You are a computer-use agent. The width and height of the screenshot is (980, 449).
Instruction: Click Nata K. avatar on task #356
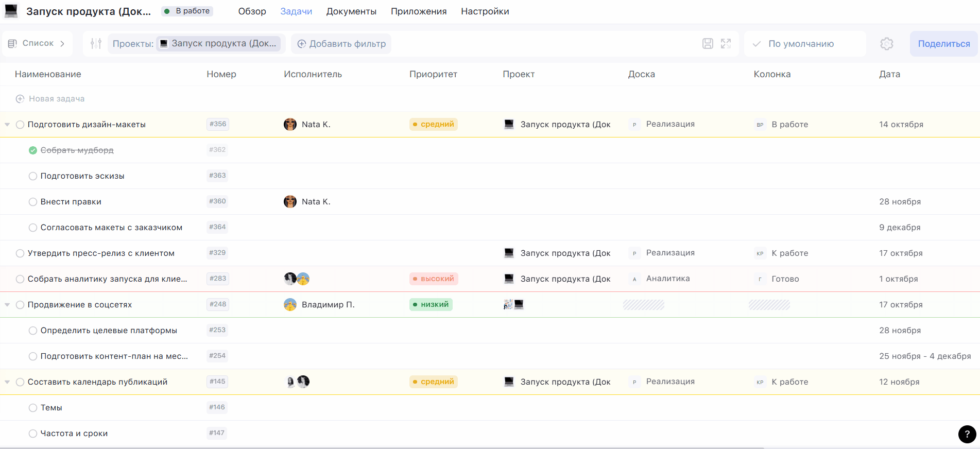coord(290,124)
